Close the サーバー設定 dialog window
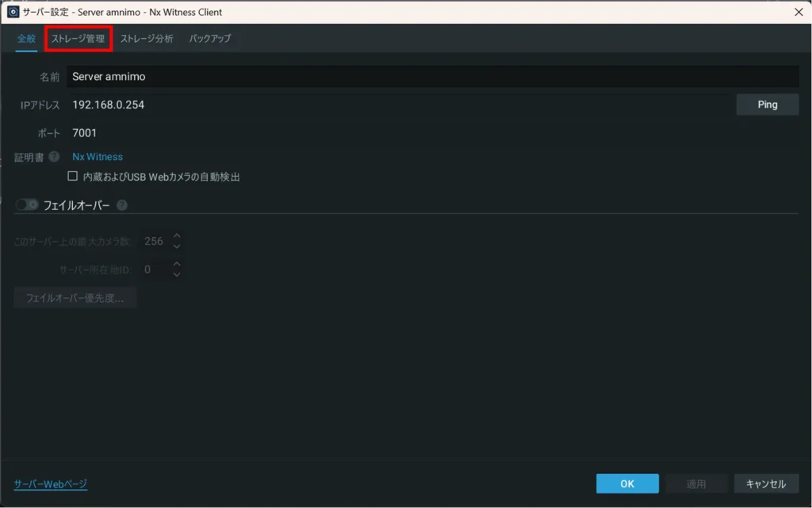The width and height of the screenshot is (812, 508). click(798, 12)
